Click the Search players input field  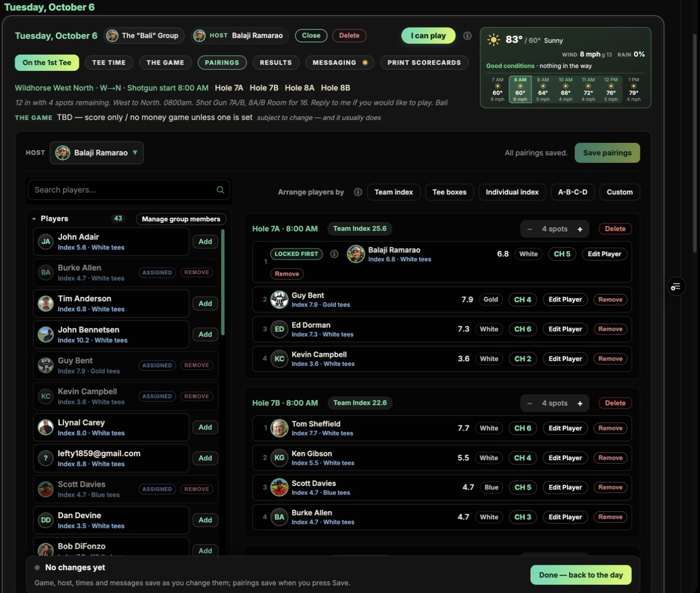tap(128, 189)
